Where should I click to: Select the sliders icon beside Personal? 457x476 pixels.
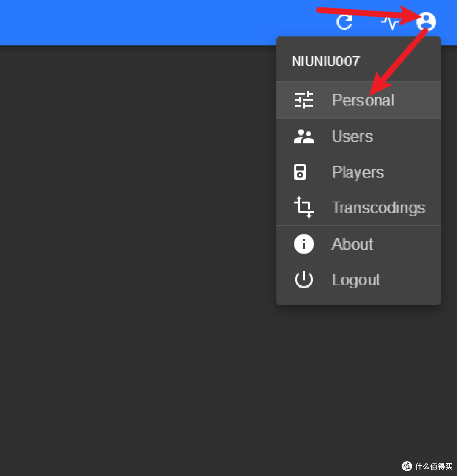click(303, 100)
